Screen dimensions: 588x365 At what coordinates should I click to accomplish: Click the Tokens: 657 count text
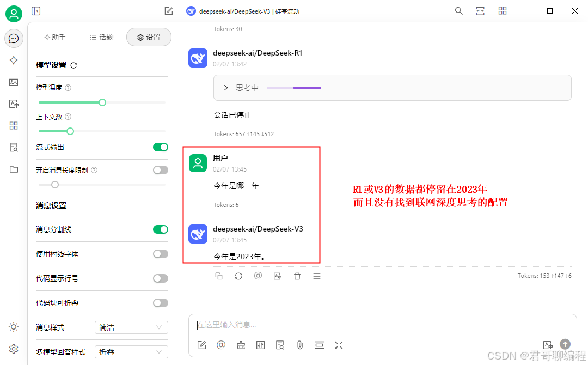click(244, 134)
